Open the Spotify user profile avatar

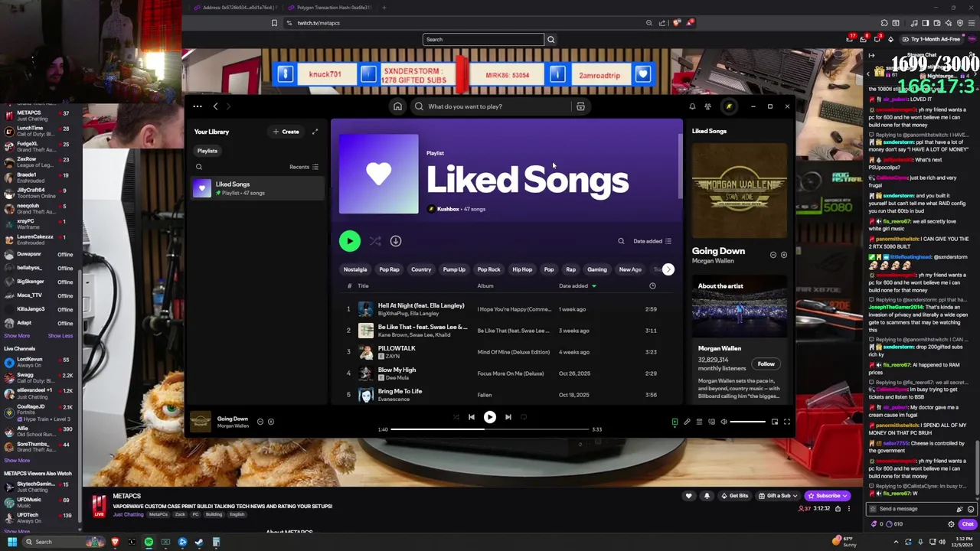tap(729, 106)
